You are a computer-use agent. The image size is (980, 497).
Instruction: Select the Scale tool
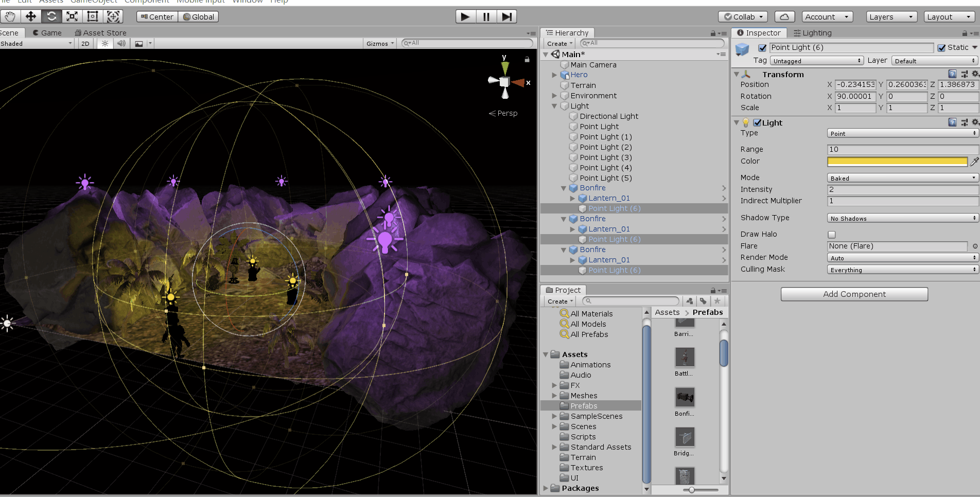pos(72,16)
